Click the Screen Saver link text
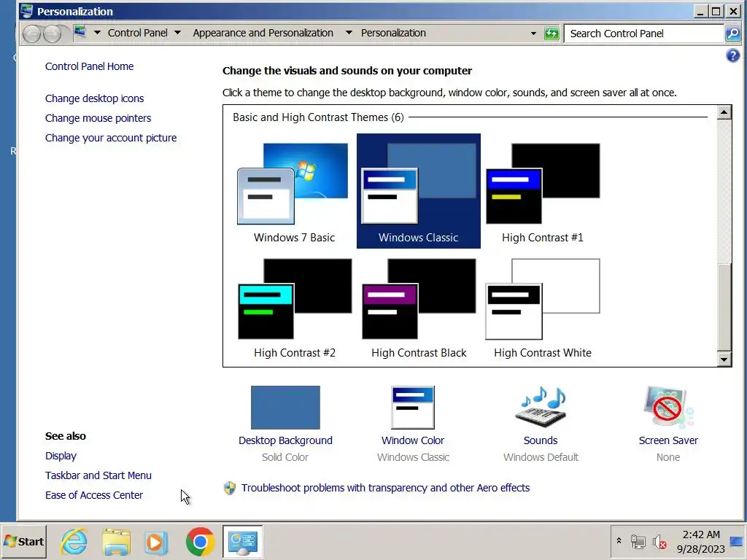 tap(668, 440)
